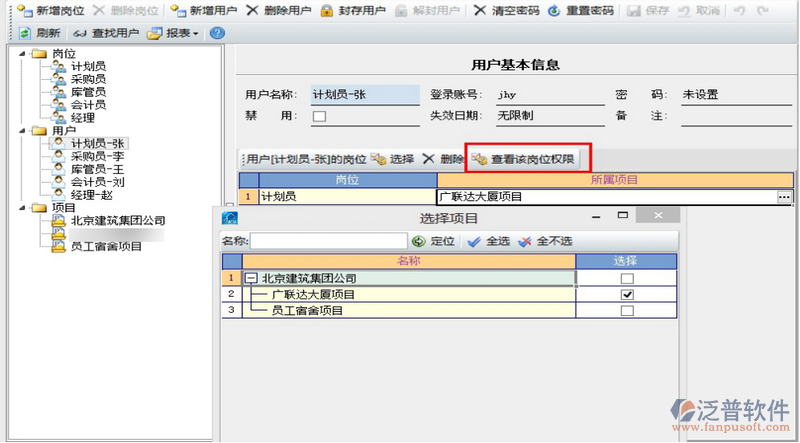Click the 删除岗位 toolbar button
The width and height of the screenshot is (800, 443).
click(x=126, y=10)
